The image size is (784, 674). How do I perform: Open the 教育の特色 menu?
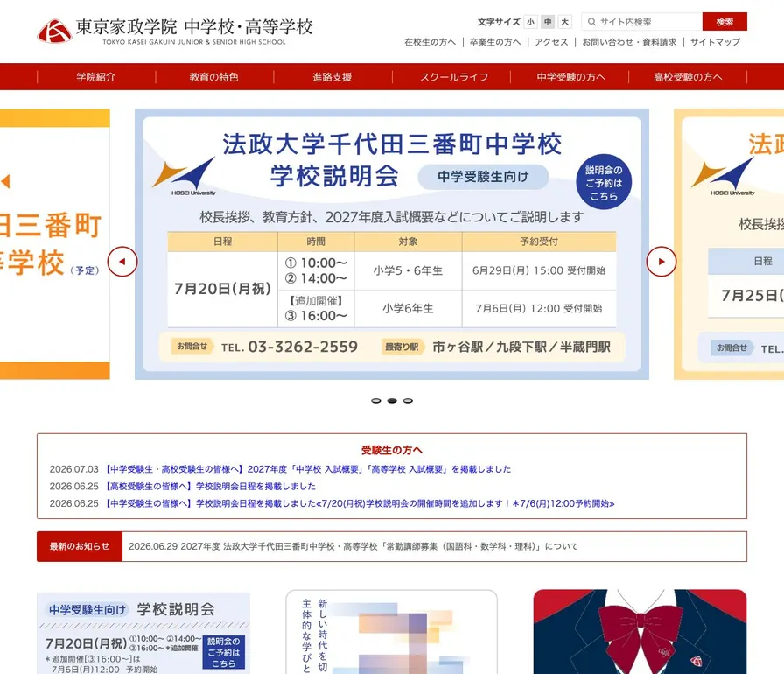point(214,77)
